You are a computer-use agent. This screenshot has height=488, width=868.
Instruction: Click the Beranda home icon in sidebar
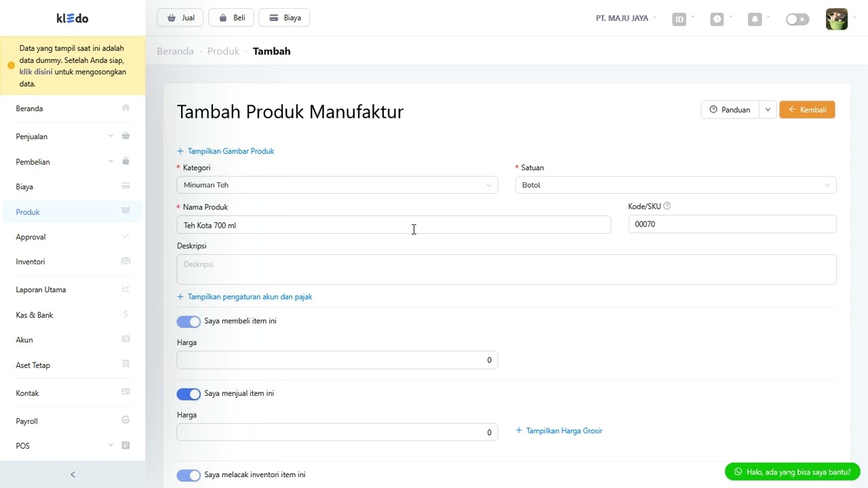pyautogui.click(x=125, y=108)
